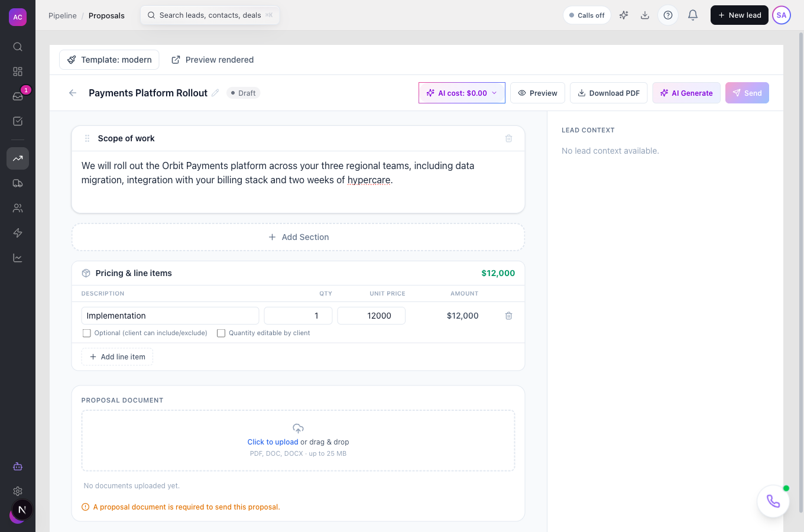
Task: Open the dashboard grid icon in the sidebar
Action: [18, 72]
